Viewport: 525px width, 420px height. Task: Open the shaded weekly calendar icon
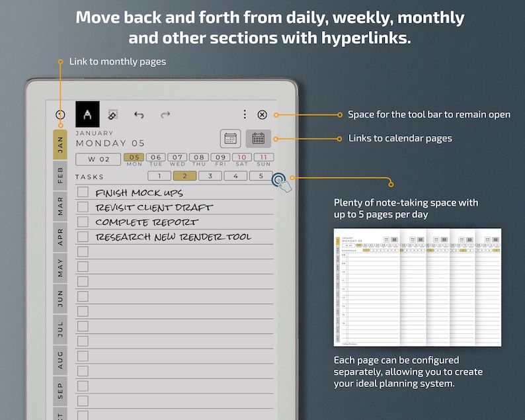pyautogui.click(x=258, y=138)
